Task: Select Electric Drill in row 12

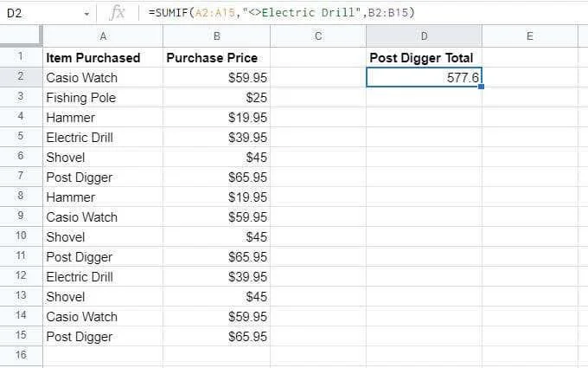Action: coord(103,276)
